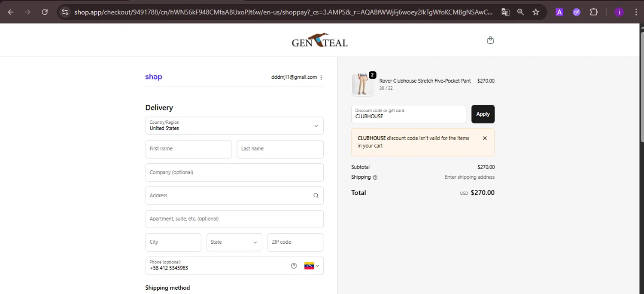Image resolution: width=644 pixels, height=294 pixels.
Task: Click the First name field
Action: 188,149
